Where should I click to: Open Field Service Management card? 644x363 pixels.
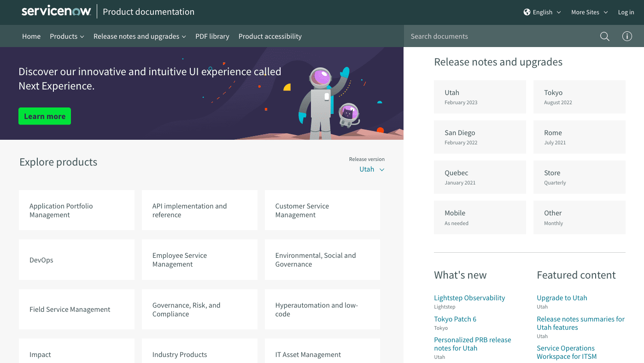point(76,309)
